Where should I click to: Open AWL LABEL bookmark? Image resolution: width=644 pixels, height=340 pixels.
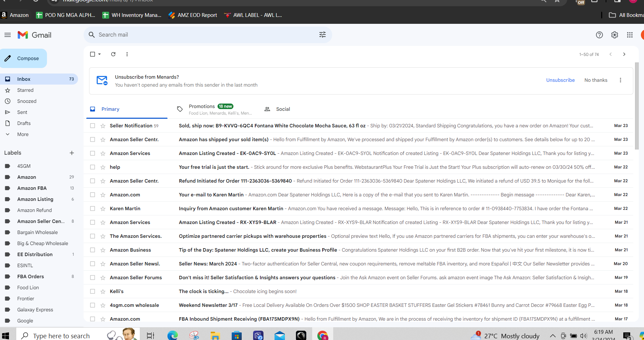click(x=253, y=15)
